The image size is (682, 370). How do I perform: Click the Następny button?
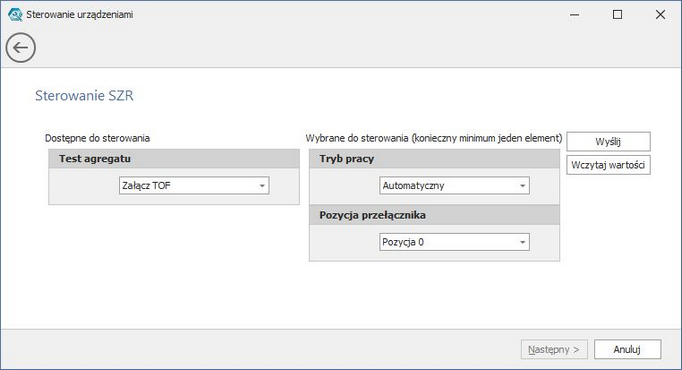tap(554, 349)
